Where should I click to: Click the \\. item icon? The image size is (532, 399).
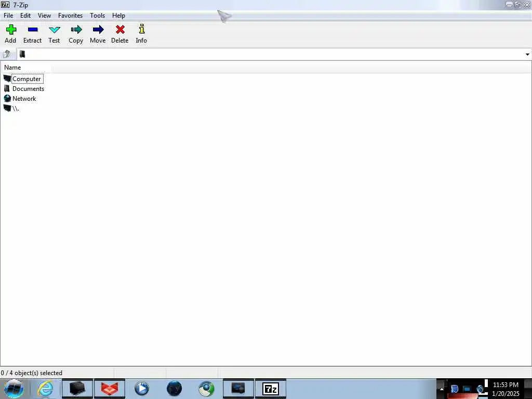point(7,108)
